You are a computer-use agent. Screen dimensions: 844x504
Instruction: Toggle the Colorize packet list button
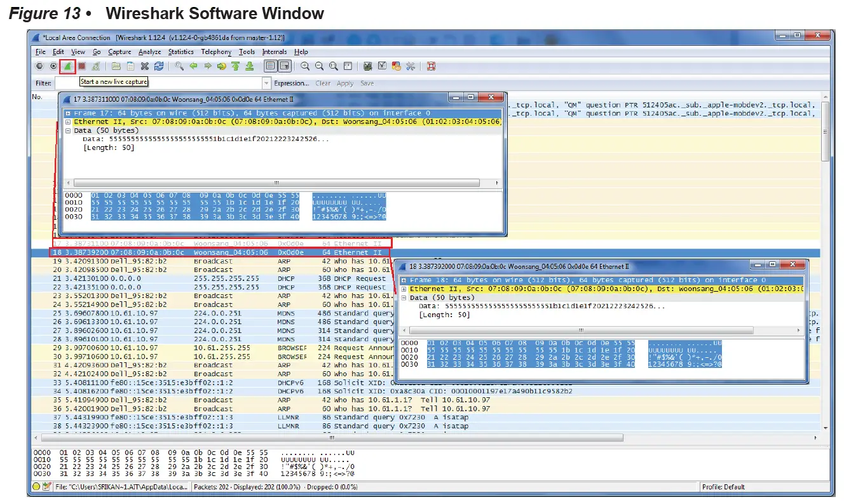click(x=269, y=65)
